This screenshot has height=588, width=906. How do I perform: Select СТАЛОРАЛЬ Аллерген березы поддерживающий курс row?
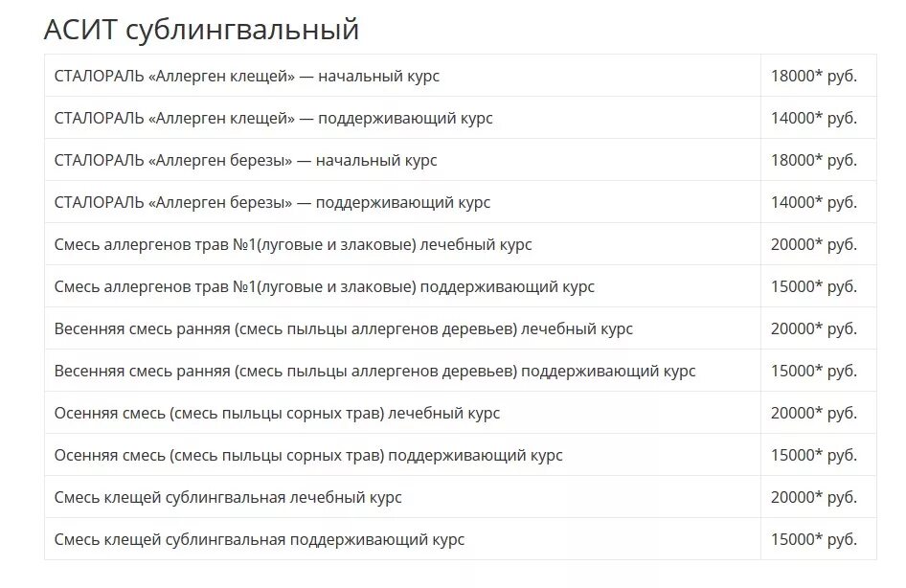click(x=461, y=202)
